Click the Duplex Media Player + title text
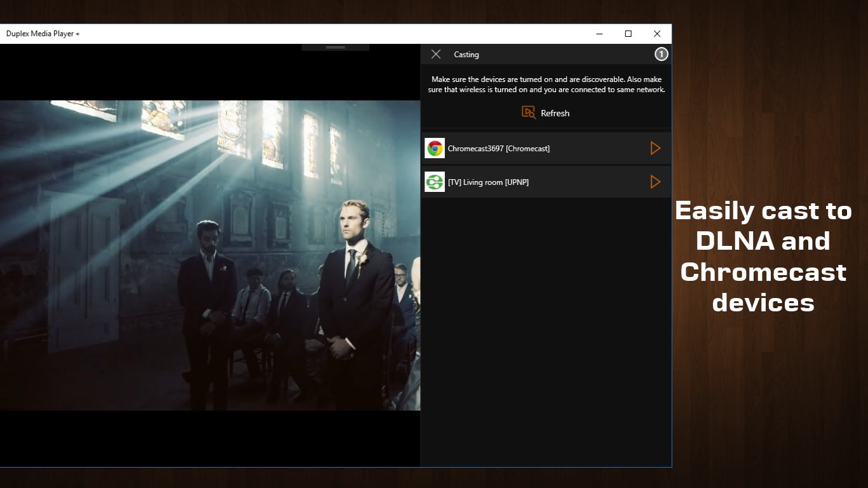The image size is (868, 488). (x=42, y=34)
